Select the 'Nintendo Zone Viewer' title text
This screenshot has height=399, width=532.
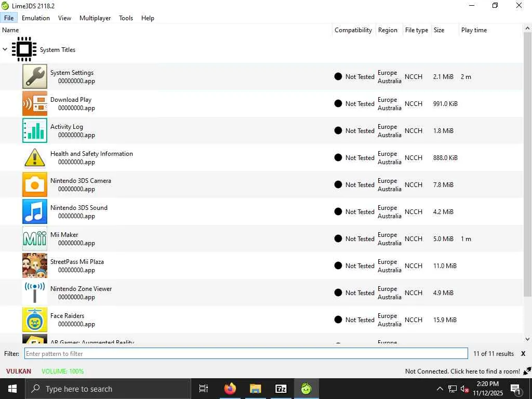81,289
